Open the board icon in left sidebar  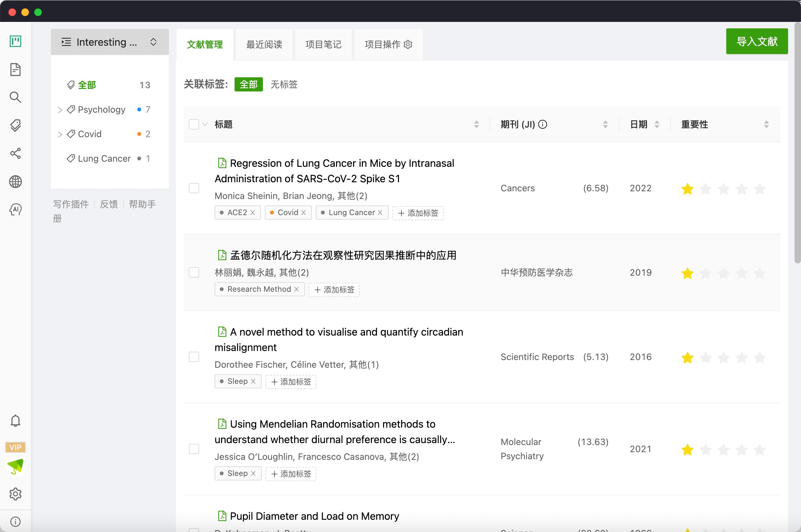point(15,42)
